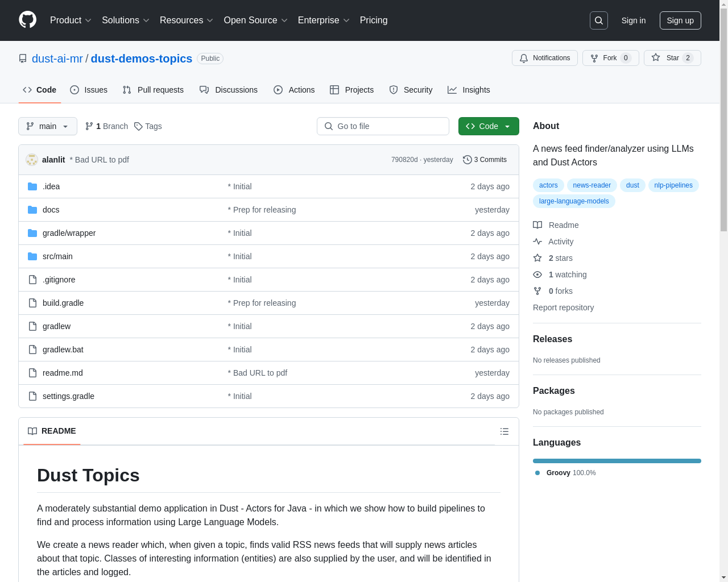Viewport: 728px width, 582px height.
Task: Click the gradlew.bat file icon
Action: coord(32,350)
